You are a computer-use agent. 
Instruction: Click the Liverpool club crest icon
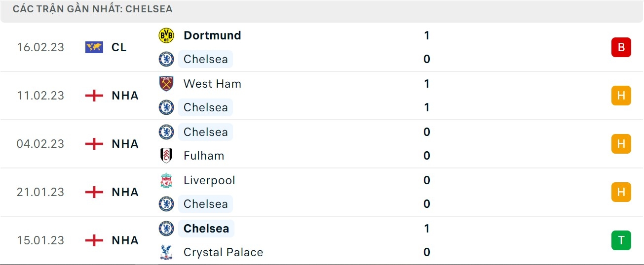[166, 180]
